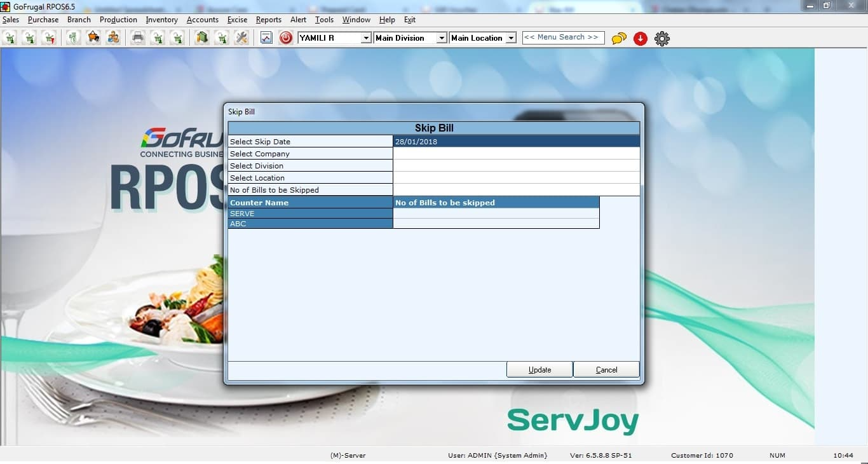Click the dollar money bag toolbar icon
The width and height of the screenshot is (868, 464).
click(74, 38)
